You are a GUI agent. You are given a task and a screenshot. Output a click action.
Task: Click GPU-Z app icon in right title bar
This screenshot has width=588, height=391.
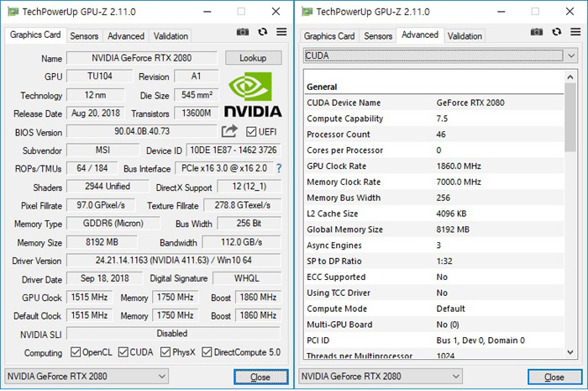pos(307,12)
